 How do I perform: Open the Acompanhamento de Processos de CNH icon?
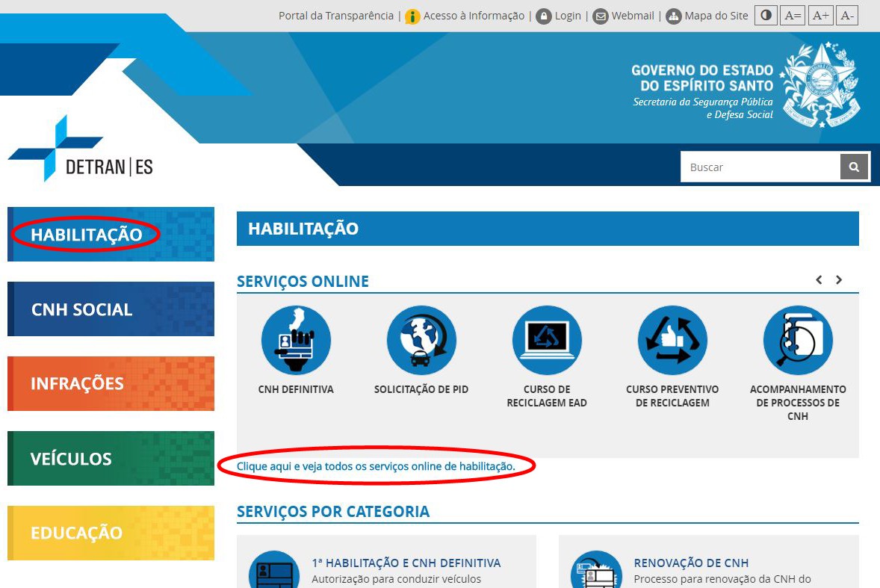798,340
